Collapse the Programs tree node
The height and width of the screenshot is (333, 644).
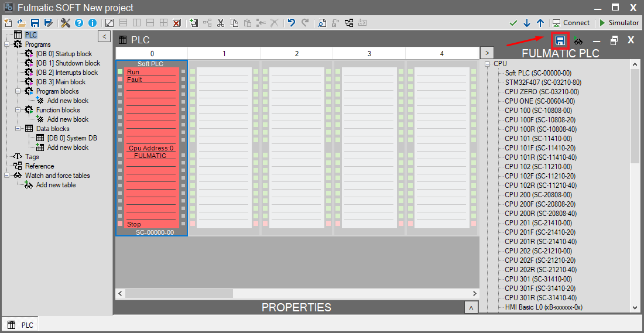(7, 44)
